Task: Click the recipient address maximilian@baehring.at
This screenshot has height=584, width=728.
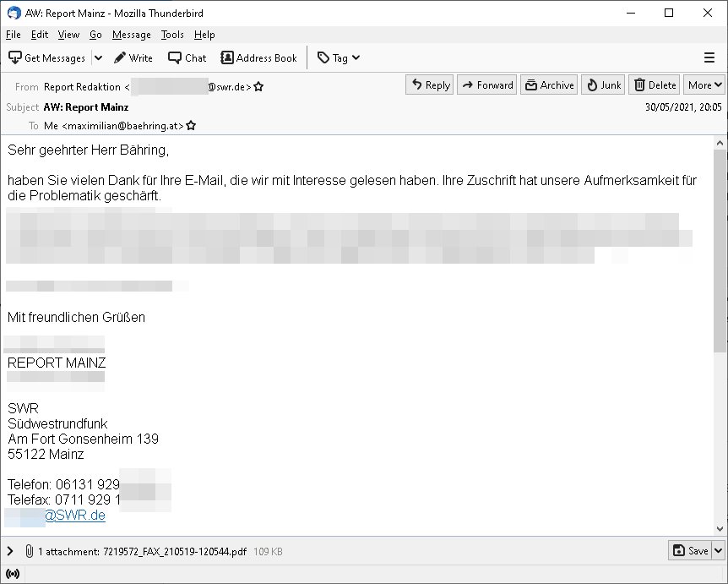Action: point(122,126)
